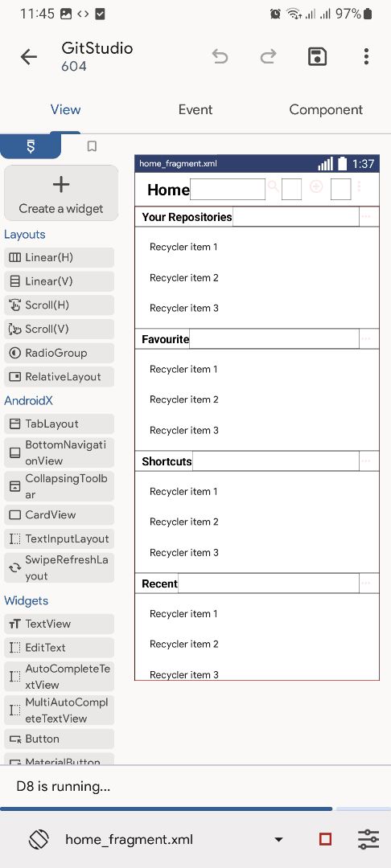Save the project with floppy icon
This screenshot has height=868, width=391.
(x=317, y=56)
